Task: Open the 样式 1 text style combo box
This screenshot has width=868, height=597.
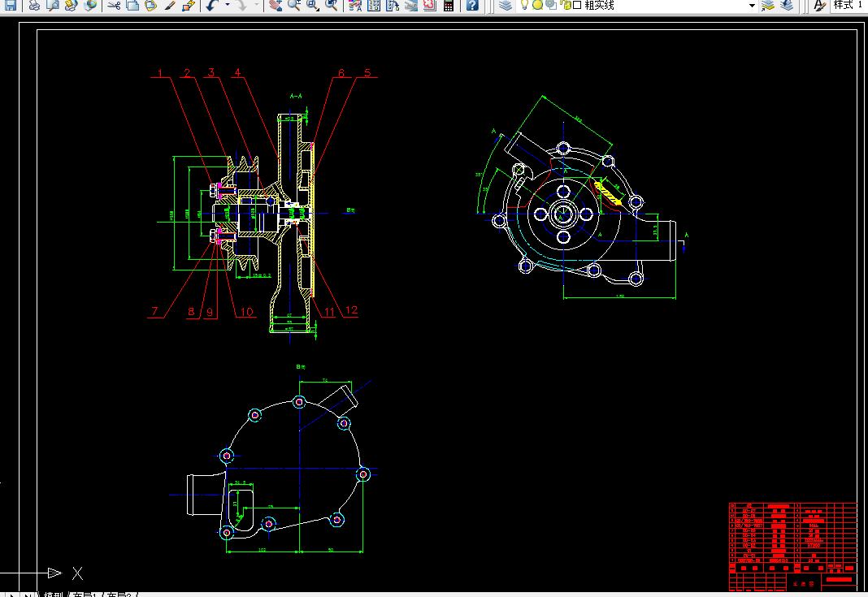Action: tap(849, 5)
